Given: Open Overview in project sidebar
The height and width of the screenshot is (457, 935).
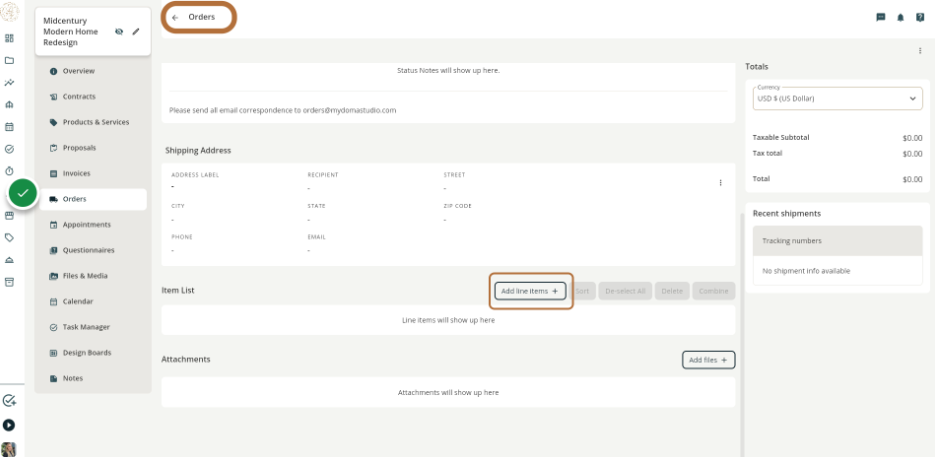Looking at the screenshot, I should point(93,71).
